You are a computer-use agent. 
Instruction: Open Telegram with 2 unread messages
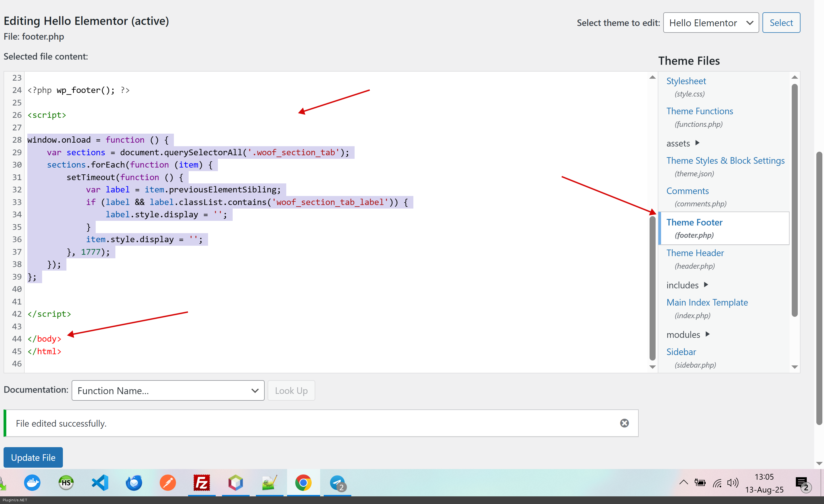coord(337,483)
